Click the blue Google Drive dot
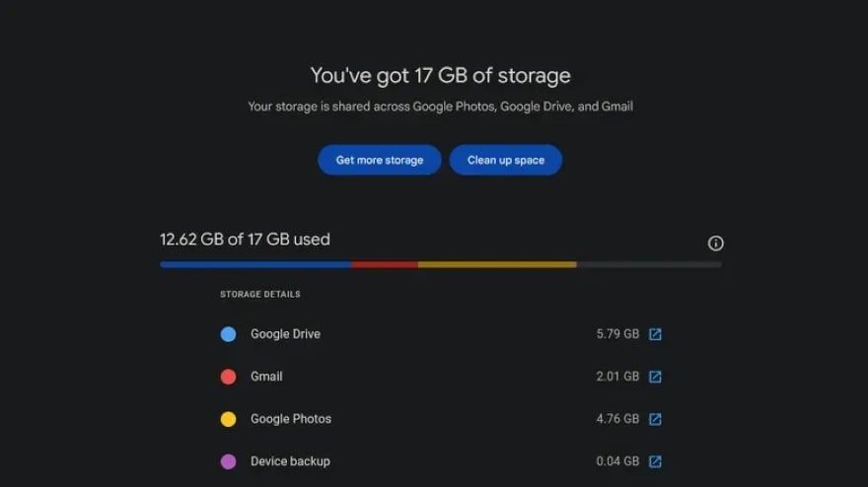Viewport: 868px width, 487px height. click(228, 334)
